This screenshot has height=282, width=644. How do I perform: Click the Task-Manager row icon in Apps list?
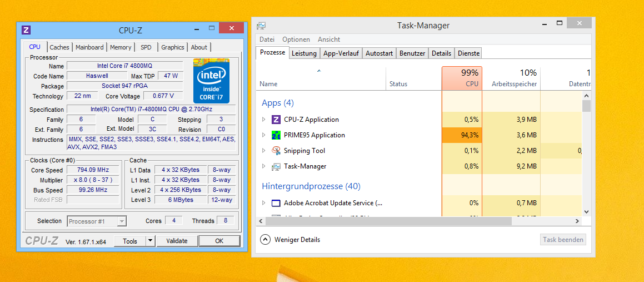tap(276, 166)
